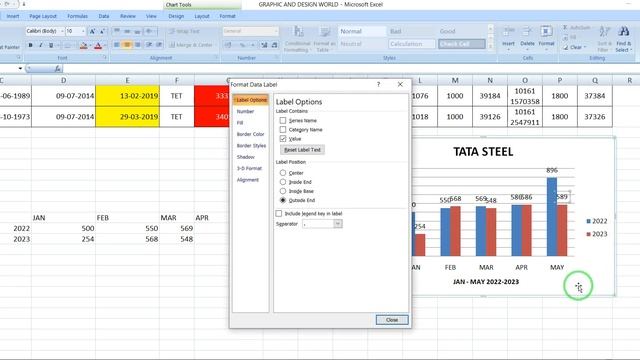Image resolution: width=640 pixels, height=360 pixels.
Task: Click the Decrease Decimal icon
Action: [x=274, y=45]
